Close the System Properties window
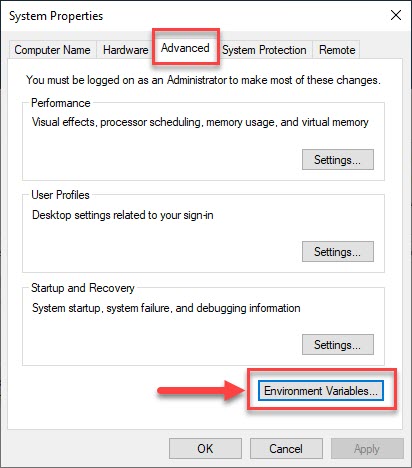 (x=396, y=15)
